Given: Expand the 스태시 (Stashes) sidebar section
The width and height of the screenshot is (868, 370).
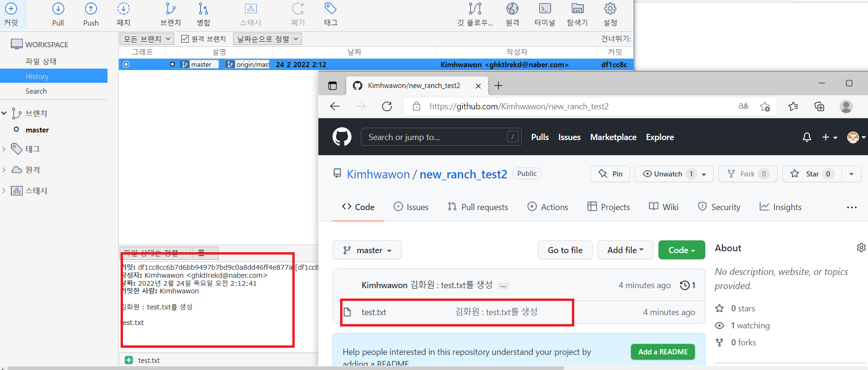Looking at the screenshot, I should coord(4,191).
